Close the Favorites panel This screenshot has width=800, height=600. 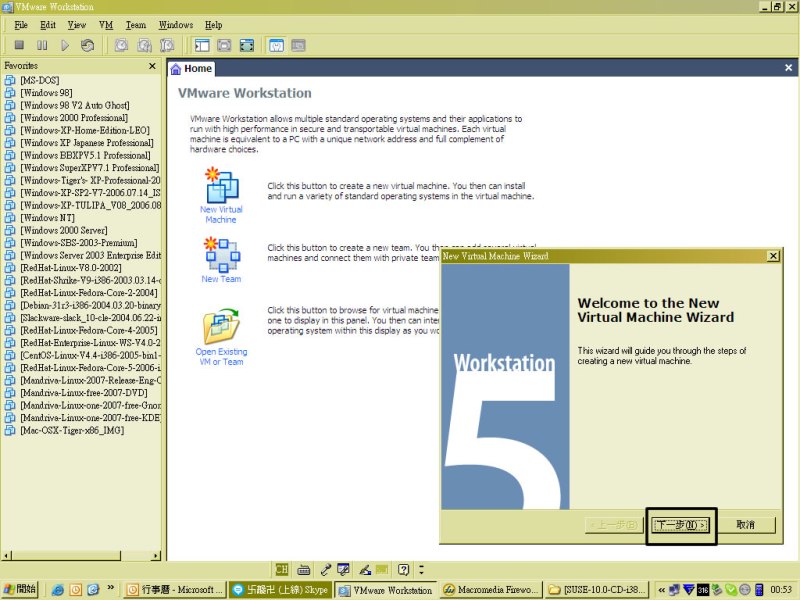coord(152,66)
